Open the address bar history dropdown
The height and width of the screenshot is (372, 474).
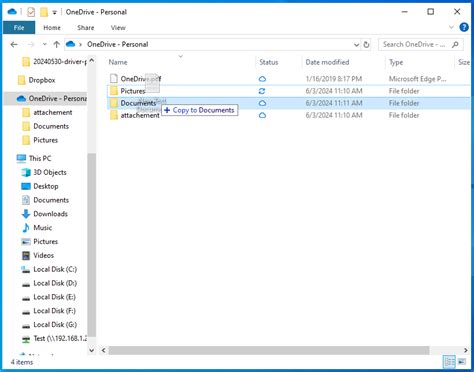pyautogui.click(x=356, y=45)
